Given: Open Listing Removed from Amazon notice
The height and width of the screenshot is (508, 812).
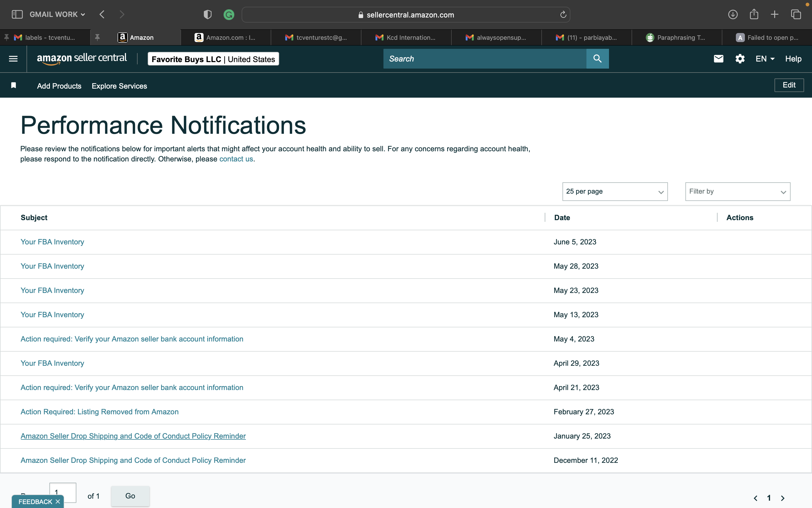Looking at the screenshot, I should (x=100, y=411).
